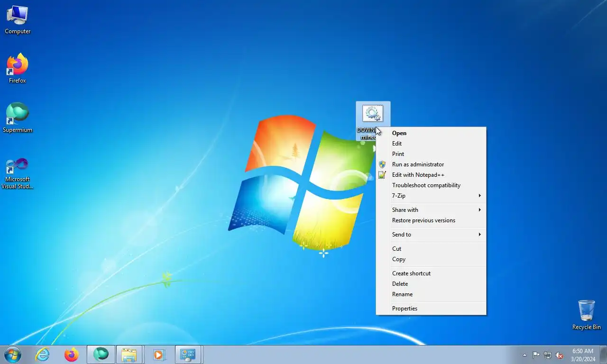Viewport: 607px width, 364px height.
Task: Select Restore previous versions
Action: (431, 220)
